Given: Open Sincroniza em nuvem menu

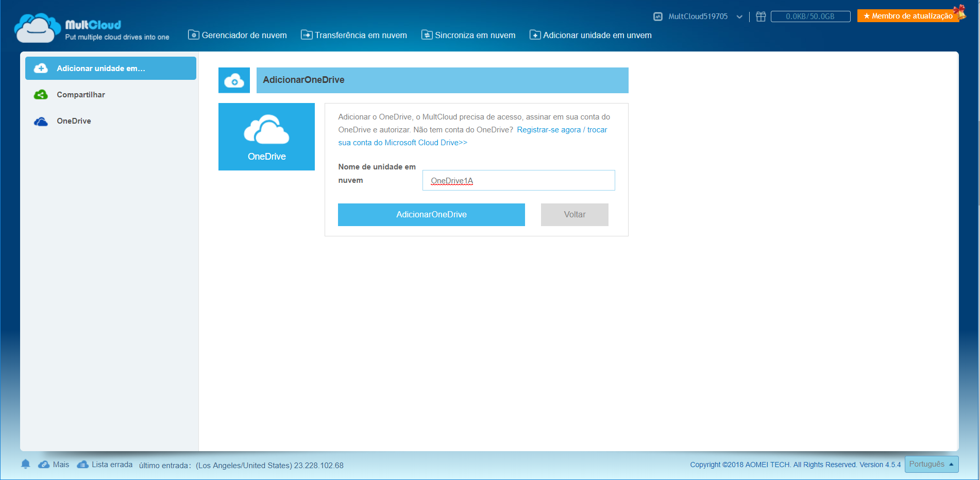Looking at the screenshot, I should [468, 35].
